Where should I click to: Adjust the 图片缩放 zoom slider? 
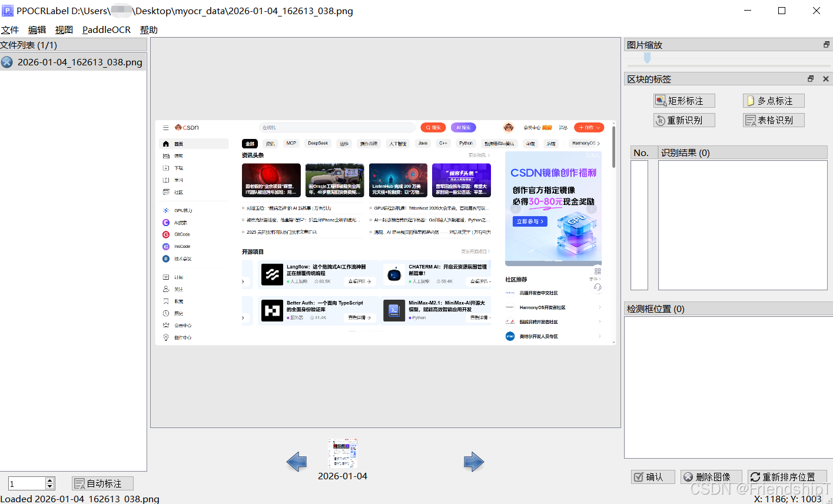[x=647, y=58]
